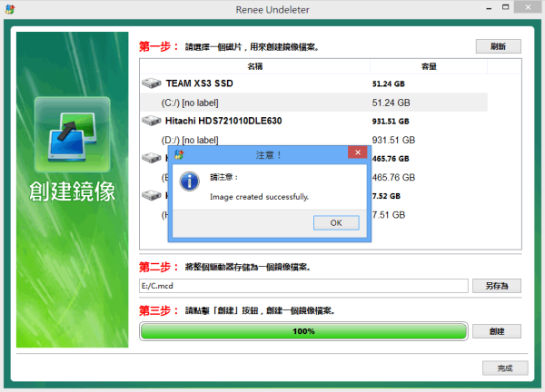Click the 容量 column header
The height and width of the screenshot is (392, 545).
click(x=429, y=66)
